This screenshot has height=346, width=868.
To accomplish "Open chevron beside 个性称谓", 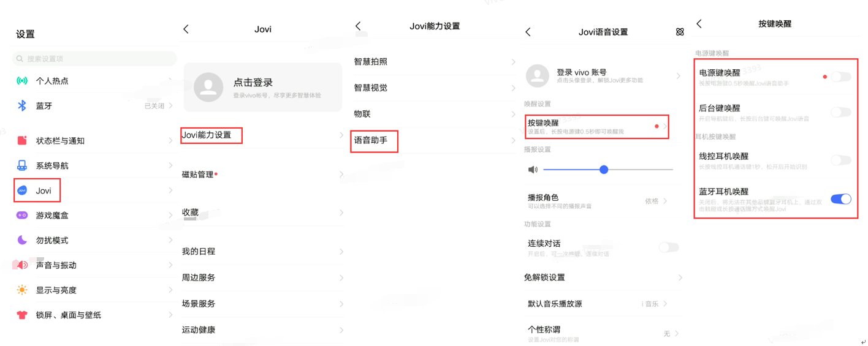I will pos(677,334).
